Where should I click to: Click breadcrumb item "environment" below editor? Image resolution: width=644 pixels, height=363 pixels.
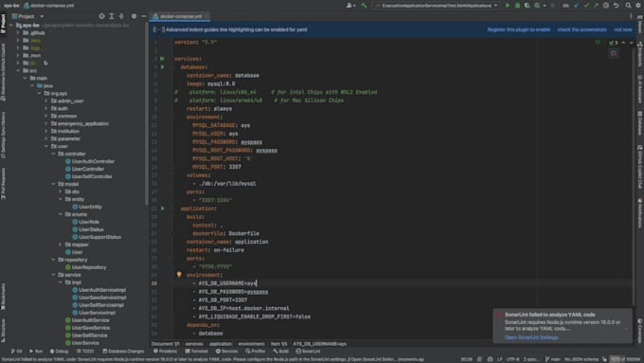pos(251,344)
